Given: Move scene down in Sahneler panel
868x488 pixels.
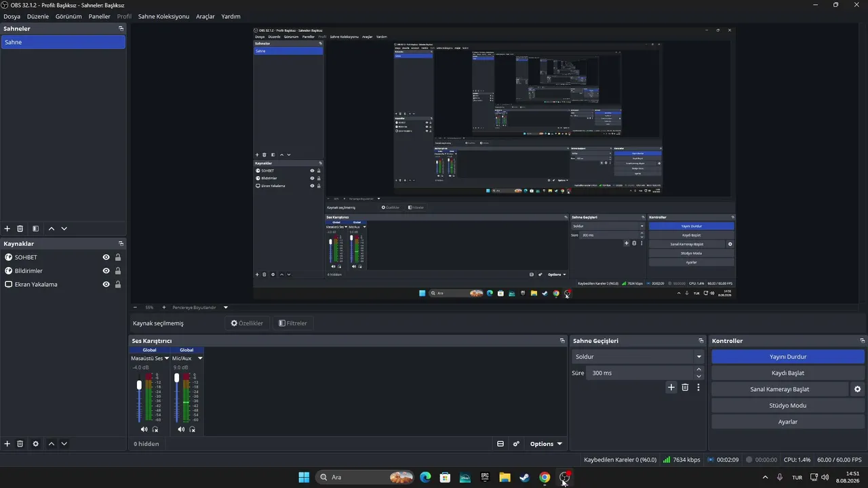Looking at the screenshot, I should (x=64, y=229).
